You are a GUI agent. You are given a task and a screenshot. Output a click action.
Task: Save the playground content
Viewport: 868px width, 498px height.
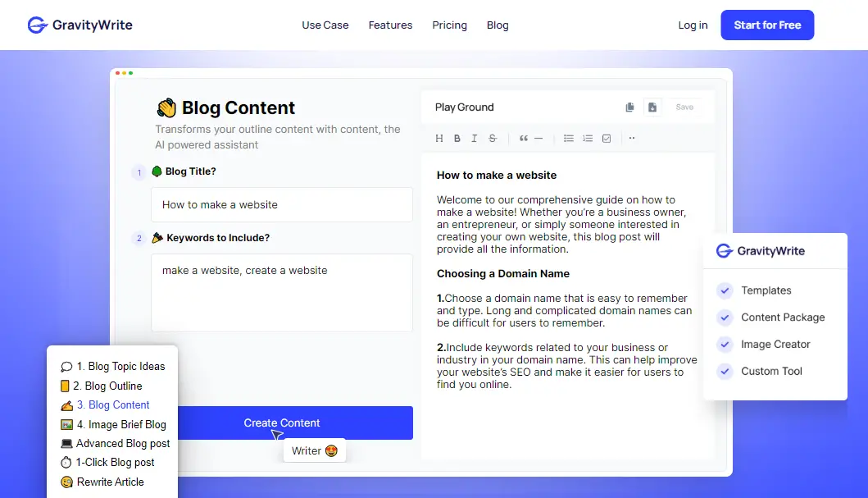[685, 107]
